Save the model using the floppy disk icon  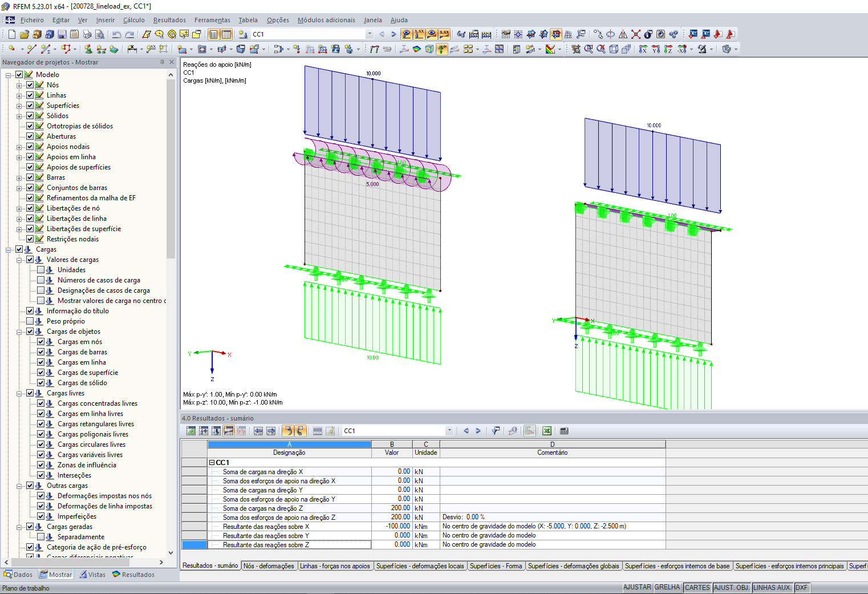pyautogui.click(x=62, y=34)
